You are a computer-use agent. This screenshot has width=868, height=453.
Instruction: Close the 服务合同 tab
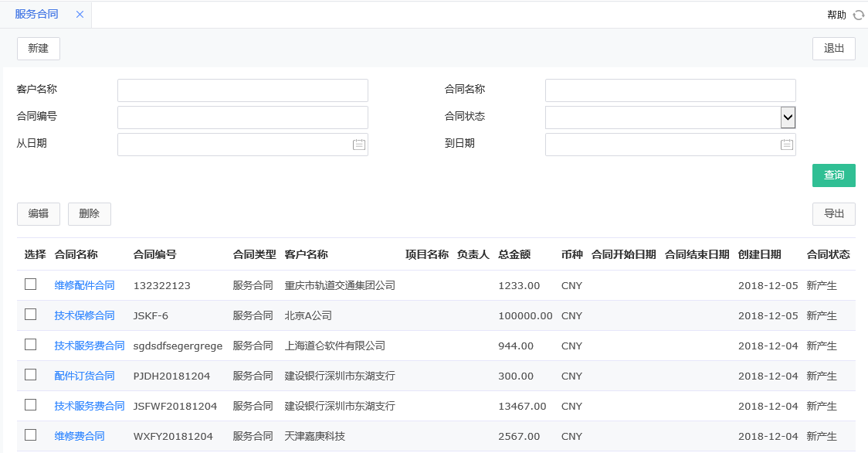click(80, 14)
